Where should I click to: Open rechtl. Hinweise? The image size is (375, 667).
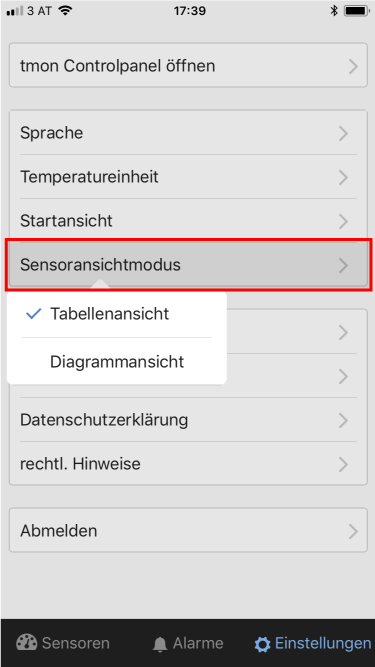[188, 464]
